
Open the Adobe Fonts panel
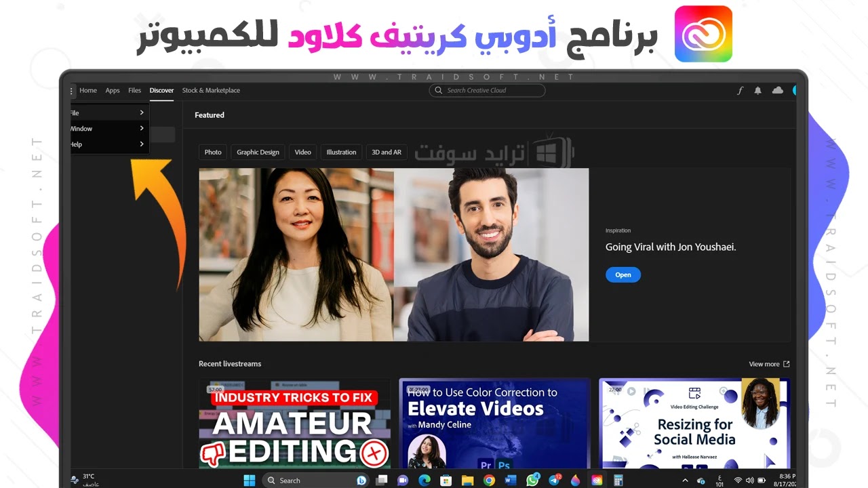click(740, 90)
